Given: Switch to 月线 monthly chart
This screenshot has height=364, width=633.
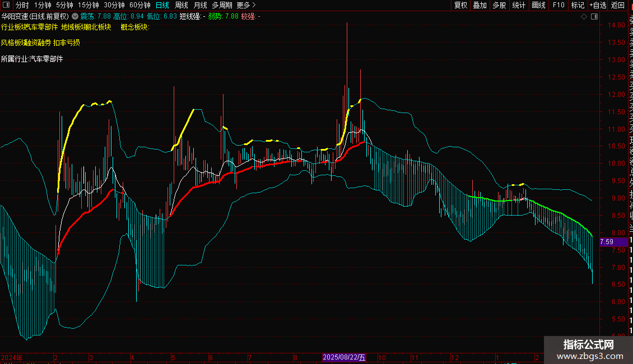Looking at the screenshot, I should click(200, 5).
